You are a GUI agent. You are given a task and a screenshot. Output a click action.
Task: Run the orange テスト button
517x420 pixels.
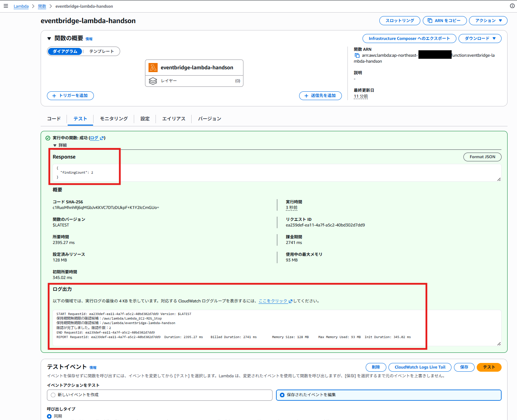coord(489,367)
